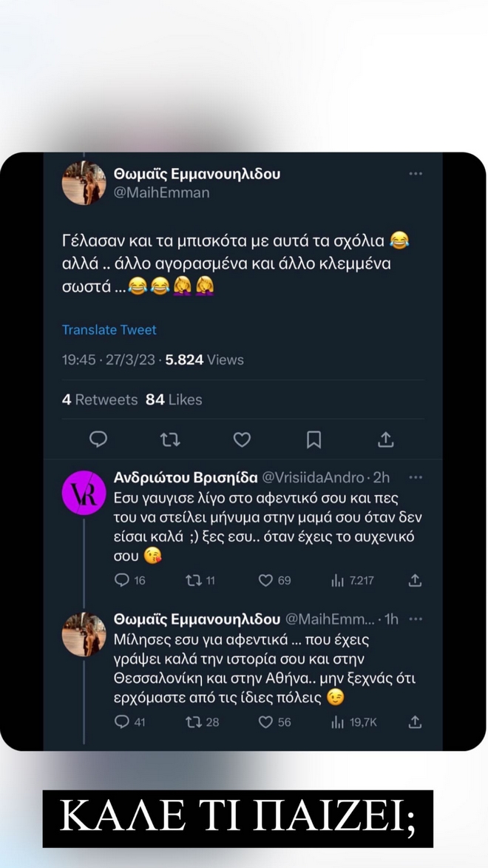Viewport: 488px width, 868px height.
Task: Open Θωμαΐς Εμμανουηλίδου's avatar on main tweet
Action: point(84,183)
